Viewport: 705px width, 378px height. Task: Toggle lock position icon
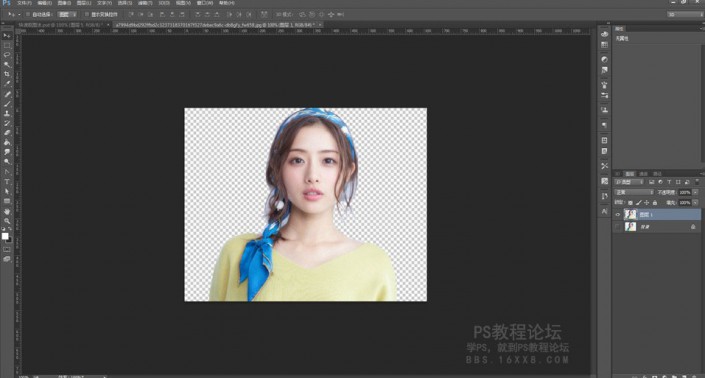click(647, 203)
